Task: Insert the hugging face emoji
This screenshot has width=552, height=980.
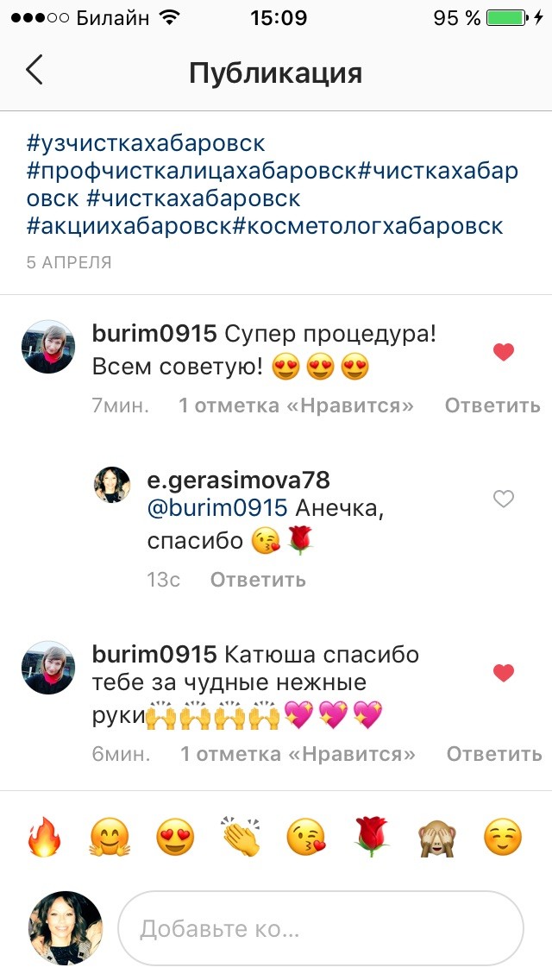Action: click(x=110, y=838)
